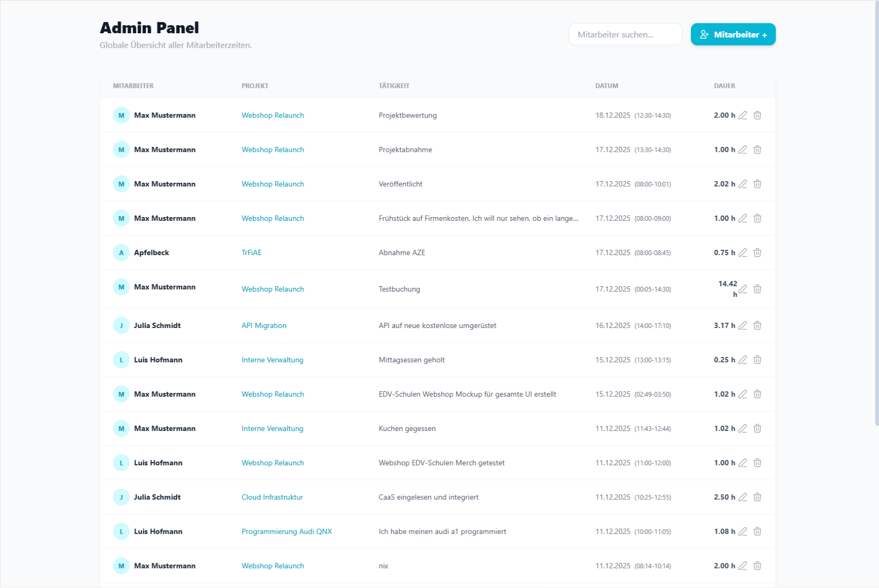Image resolution: width=879 pixels, height=588 pixels.
Task: Click the Datum column header
Action: (607, 86)
